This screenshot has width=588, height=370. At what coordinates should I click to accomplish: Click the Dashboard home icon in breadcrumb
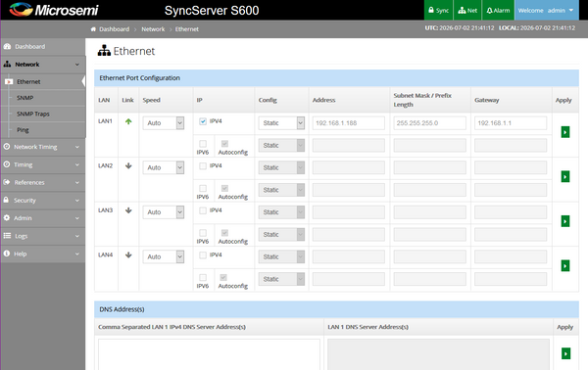click(x=93, y=29)
